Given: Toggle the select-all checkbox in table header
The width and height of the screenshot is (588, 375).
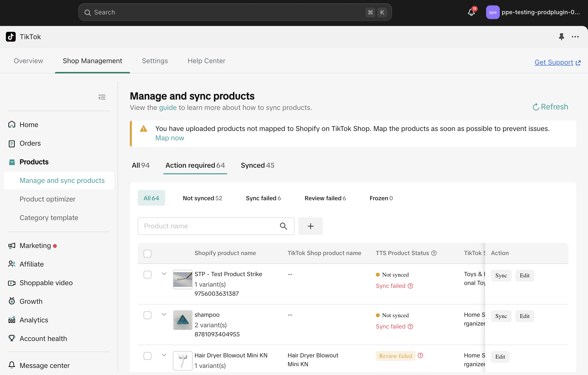Looking at the screenshot, I should (x=147, y=253).
